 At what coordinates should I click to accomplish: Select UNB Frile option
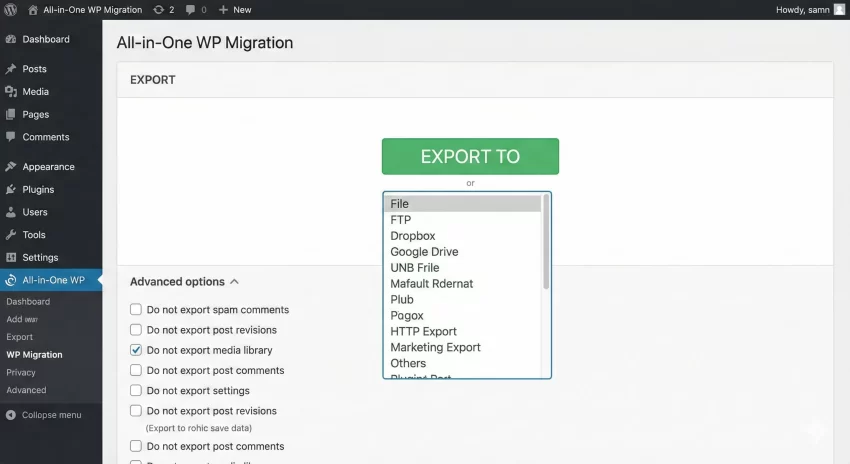(462, 267)
